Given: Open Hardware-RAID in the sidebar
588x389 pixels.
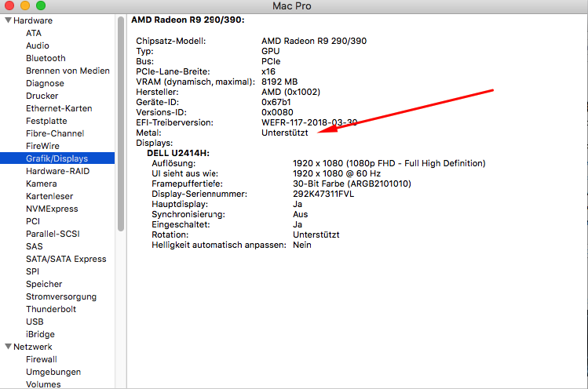Looking at the screenshot, I should tap(58, 171).
